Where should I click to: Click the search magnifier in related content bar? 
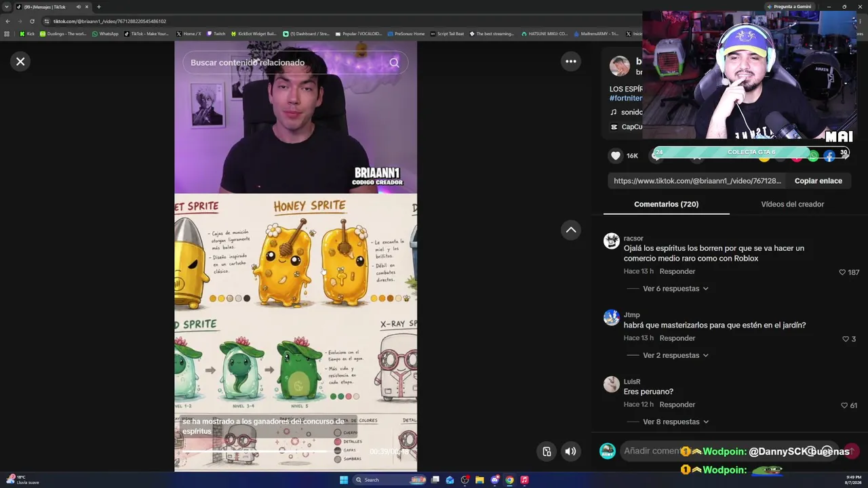pyautogui.click(x=394, y=62)
